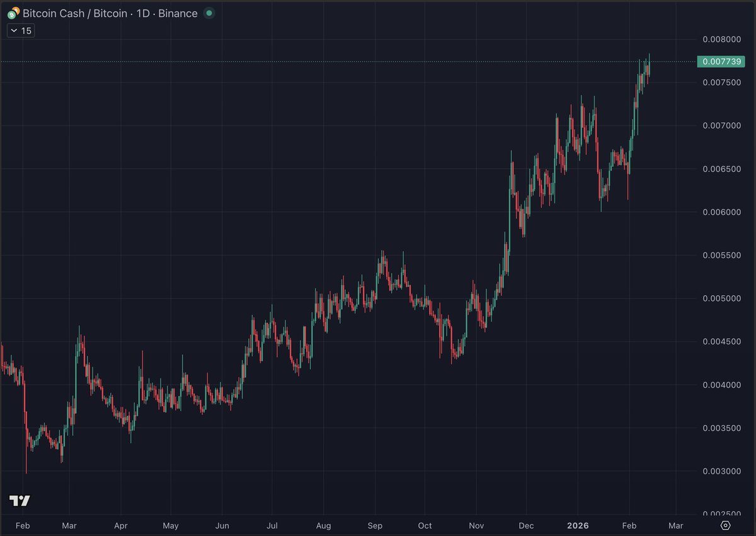Click the May label on time axis
The image size is (756, 536).
pos(171,525)
